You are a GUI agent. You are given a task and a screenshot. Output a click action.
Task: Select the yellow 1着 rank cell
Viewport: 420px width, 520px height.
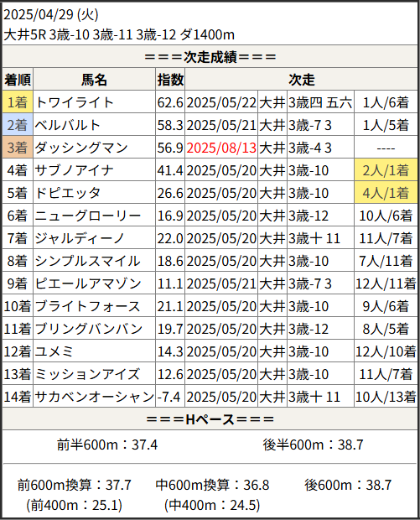[x=18, y=102]
